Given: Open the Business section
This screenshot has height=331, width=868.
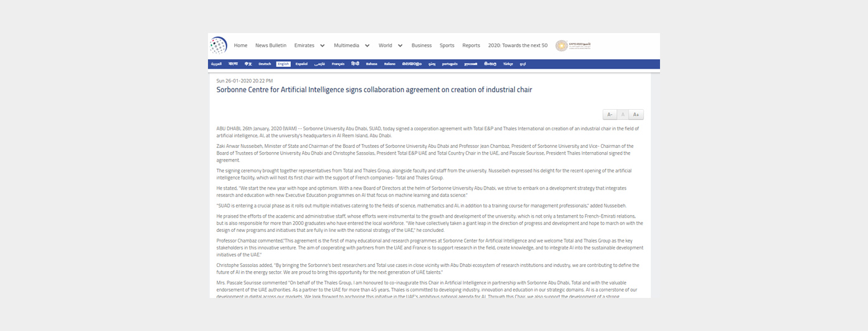Looking at the screenshot, I should coord(422,46).
